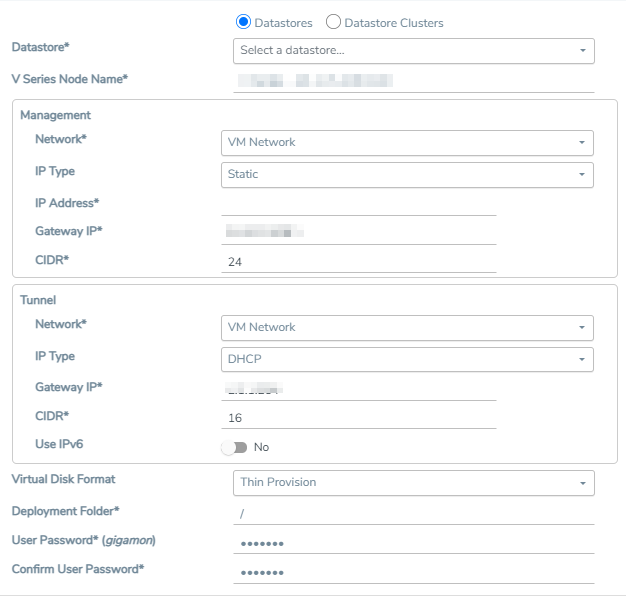
Task: Click the Thin Provision dropdown arrow icon
Action: pyautogui.click(x=582, y=483)
